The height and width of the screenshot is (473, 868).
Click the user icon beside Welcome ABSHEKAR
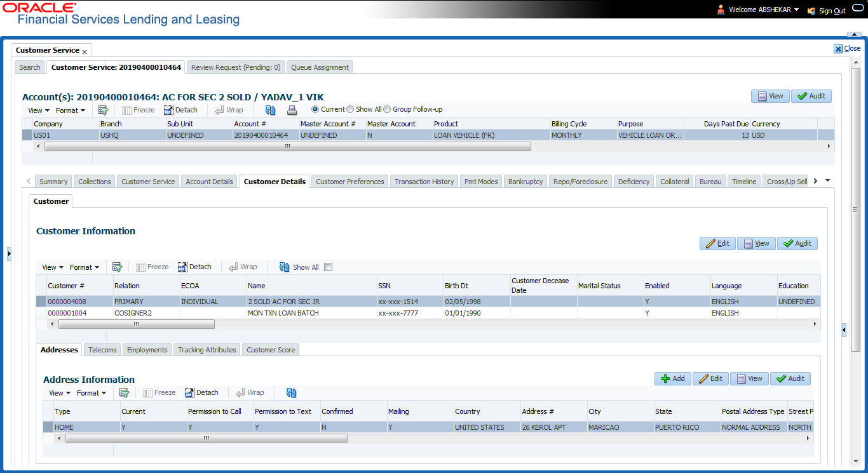tap(721, 10)
